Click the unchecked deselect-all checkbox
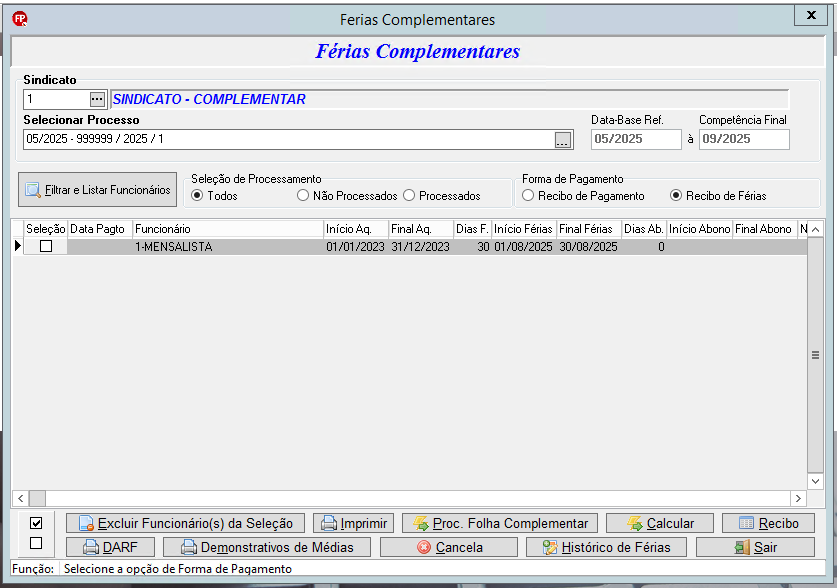Viewport: 837px width, 588px height. point(36,543)
